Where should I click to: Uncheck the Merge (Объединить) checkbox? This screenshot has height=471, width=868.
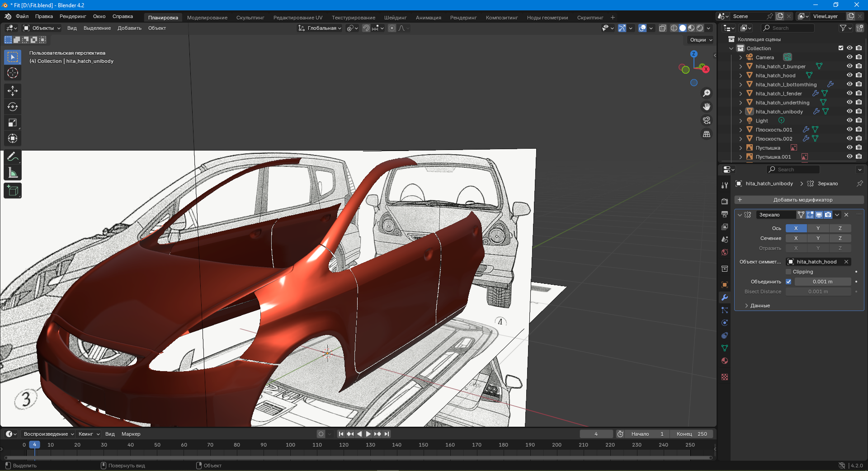click(788, 282)
